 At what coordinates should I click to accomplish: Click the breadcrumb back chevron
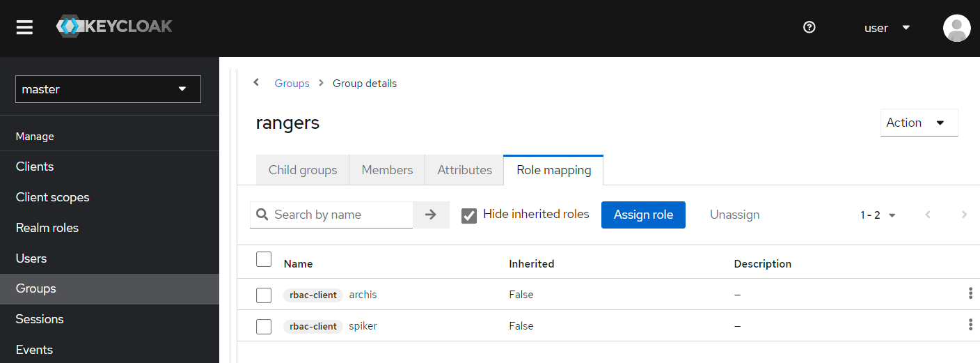pos(256,82)
